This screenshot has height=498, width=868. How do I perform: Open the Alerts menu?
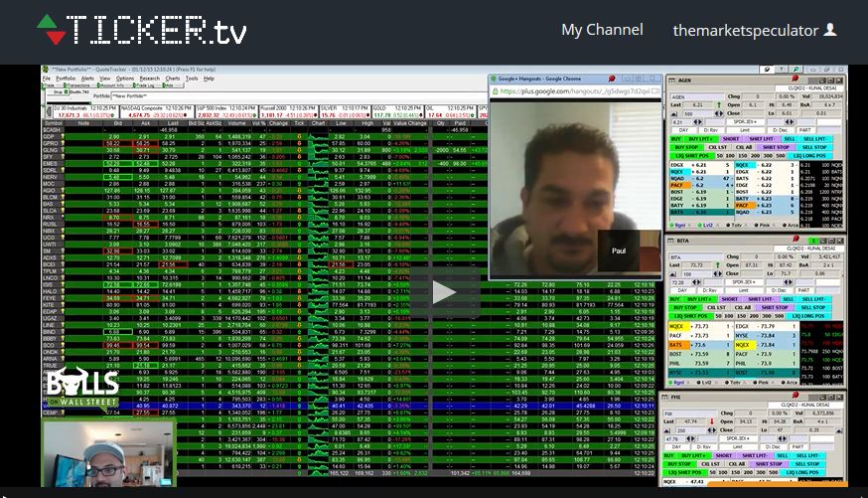click(87, 79)
